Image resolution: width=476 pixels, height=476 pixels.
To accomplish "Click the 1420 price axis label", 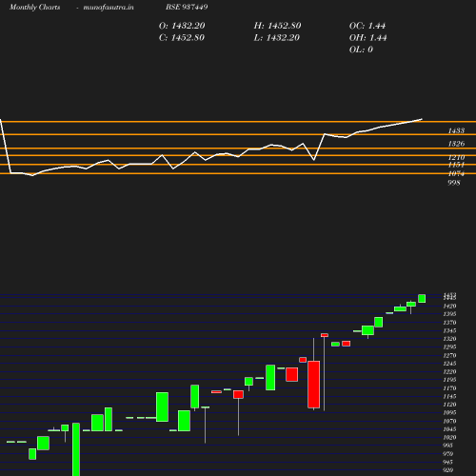I will (x=449, y=307).
